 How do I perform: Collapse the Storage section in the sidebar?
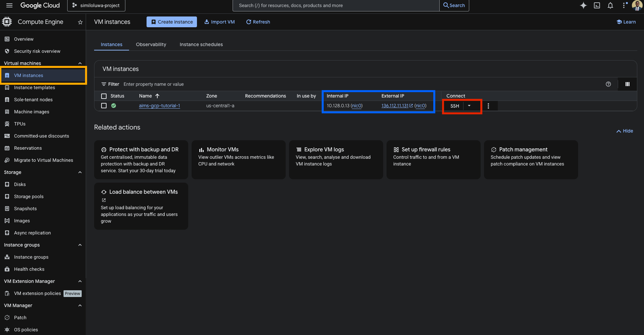tap(80, 172)
